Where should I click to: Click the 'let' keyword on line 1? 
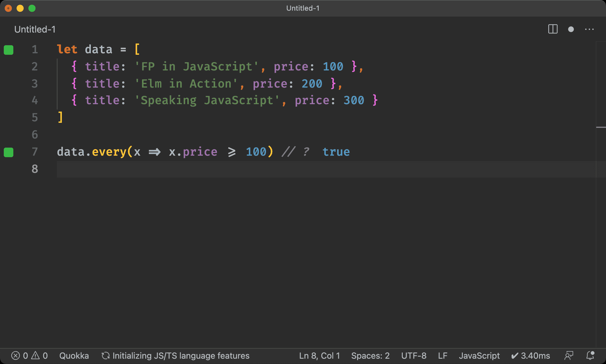point(67,49)
